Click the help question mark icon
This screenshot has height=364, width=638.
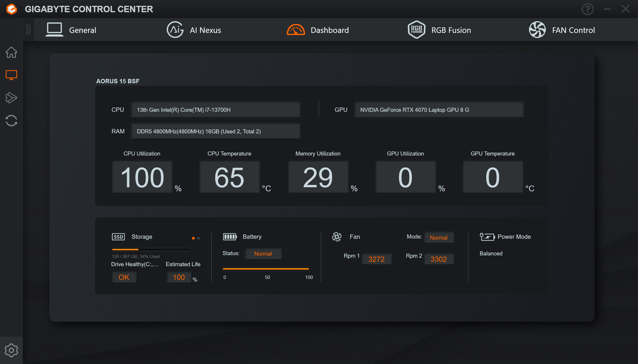588,9
